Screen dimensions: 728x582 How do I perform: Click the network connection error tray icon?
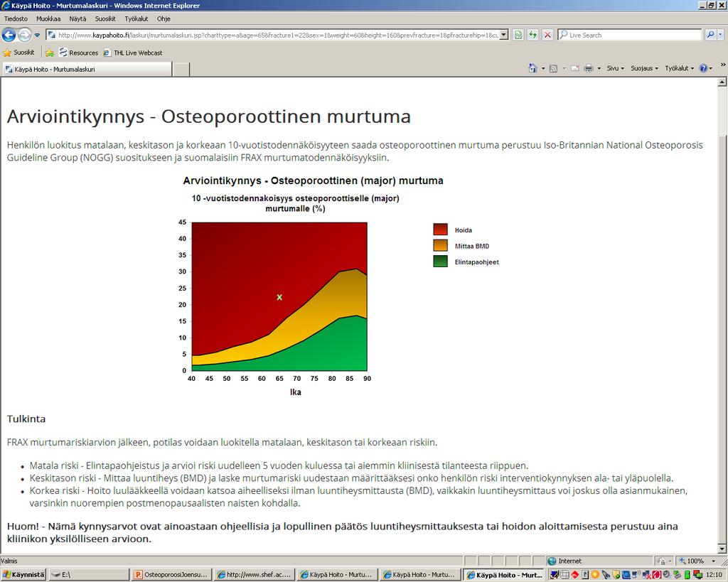click(646, 575)
